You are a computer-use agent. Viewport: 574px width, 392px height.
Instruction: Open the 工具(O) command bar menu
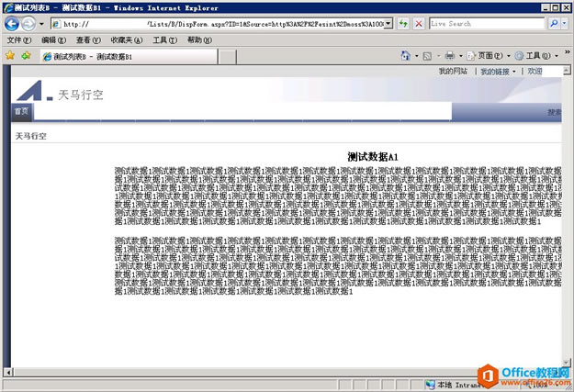point(536,56)
